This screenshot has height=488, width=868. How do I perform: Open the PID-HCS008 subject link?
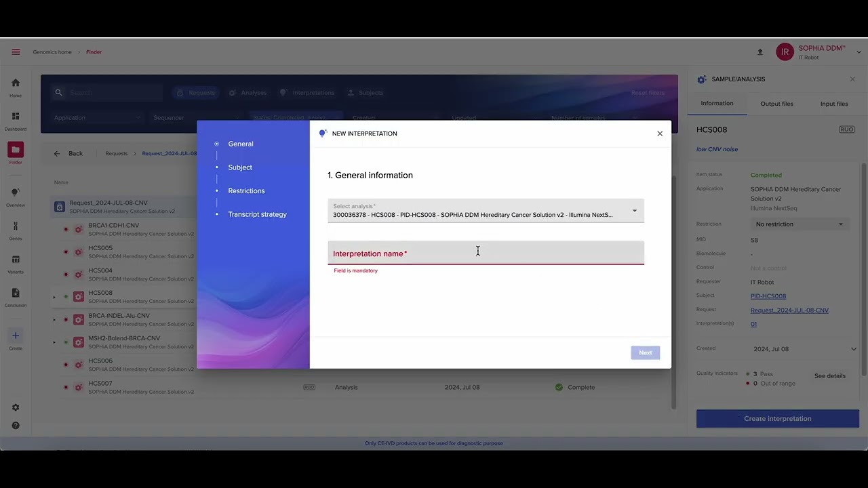(x=768, y=296)
